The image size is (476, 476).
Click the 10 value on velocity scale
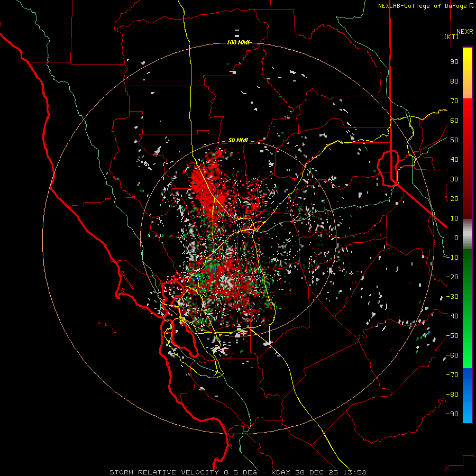pyautogui.click(x=454, y=218)
